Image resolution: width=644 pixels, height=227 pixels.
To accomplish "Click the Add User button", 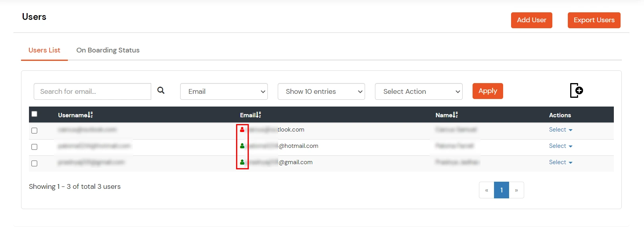I will point(532,20).
